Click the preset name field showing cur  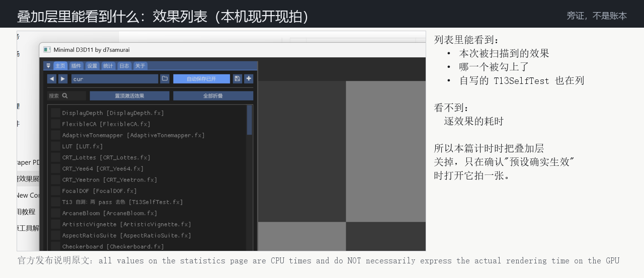tap(115, 79)
